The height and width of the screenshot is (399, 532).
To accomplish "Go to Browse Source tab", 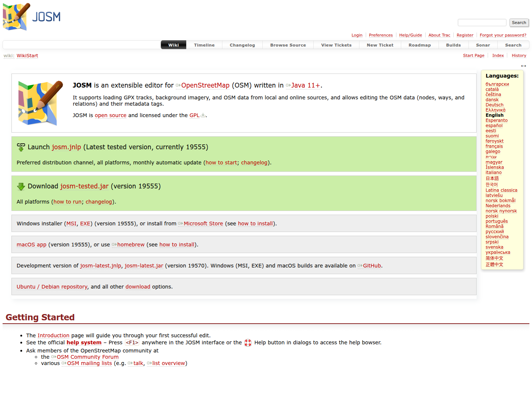I will [288, 45].
